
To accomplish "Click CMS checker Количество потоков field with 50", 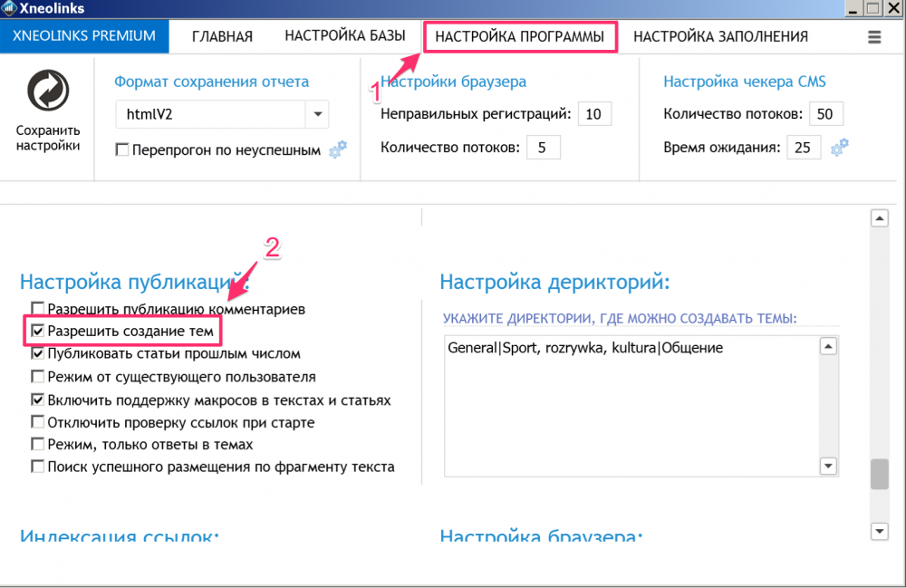I will (825, 114).
